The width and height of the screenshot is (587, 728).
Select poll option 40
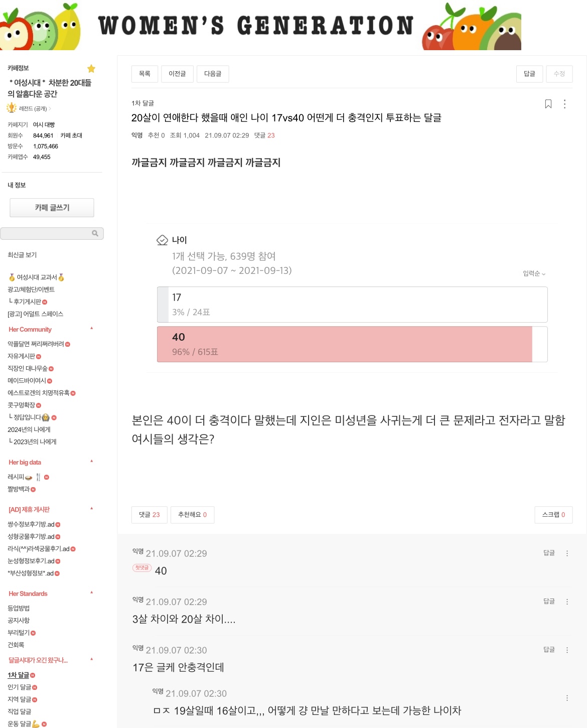coord(352,344)
